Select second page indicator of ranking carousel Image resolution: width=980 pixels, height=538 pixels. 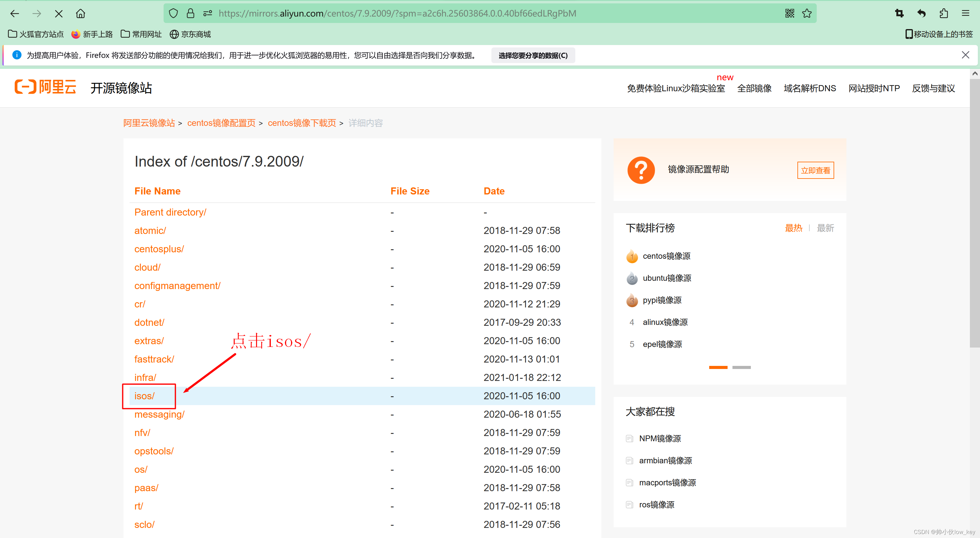741,367
